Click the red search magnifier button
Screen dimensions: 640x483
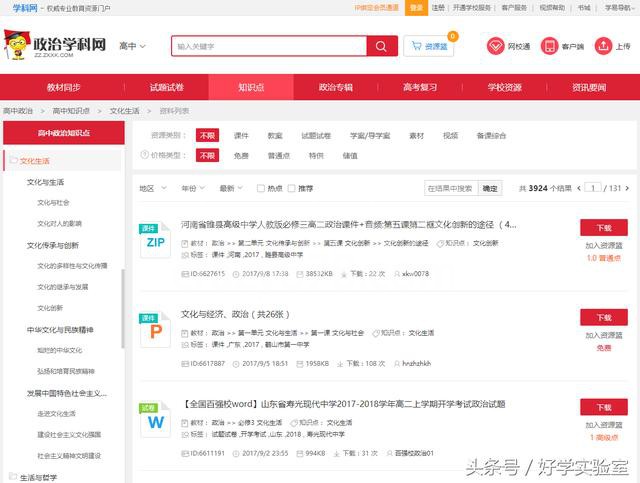click(381, 46)
